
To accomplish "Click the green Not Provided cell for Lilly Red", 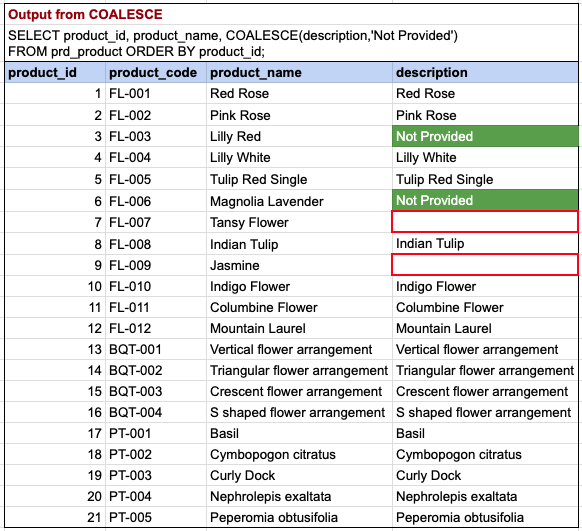I will 485,136.
